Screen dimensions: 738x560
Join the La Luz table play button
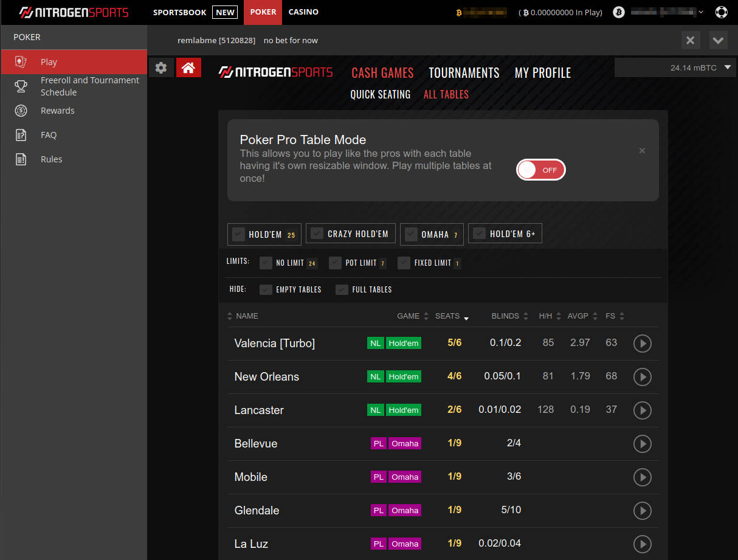point(642,544)
